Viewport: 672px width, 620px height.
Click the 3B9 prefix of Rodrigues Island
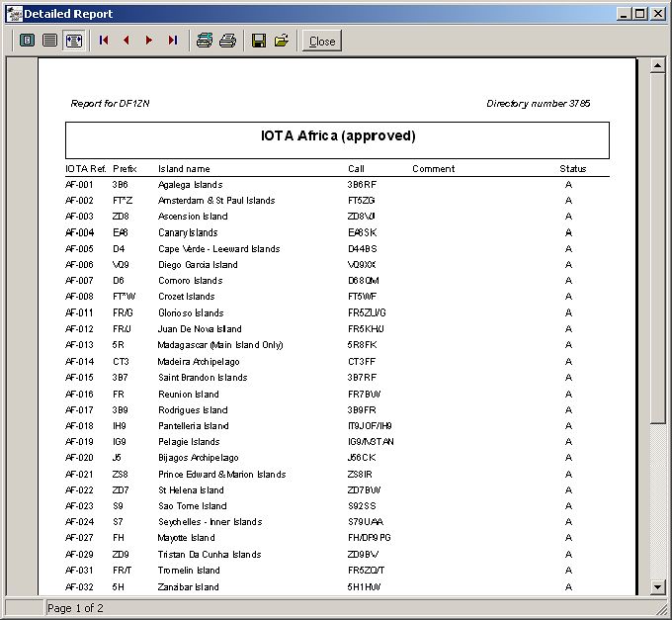click(x=120, y=410)
